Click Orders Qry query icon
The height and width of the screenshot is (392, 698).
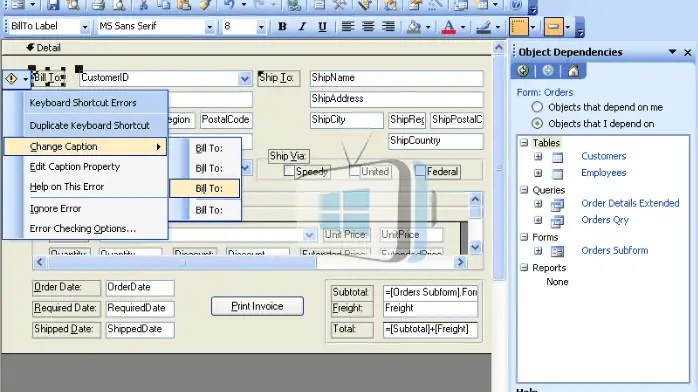557,221
